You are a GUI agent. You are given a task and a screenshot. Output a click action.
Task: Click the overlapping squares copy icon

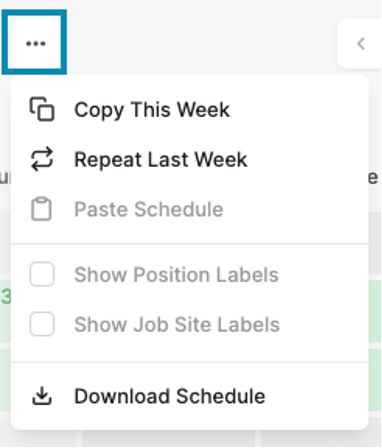tap(42, 109)
